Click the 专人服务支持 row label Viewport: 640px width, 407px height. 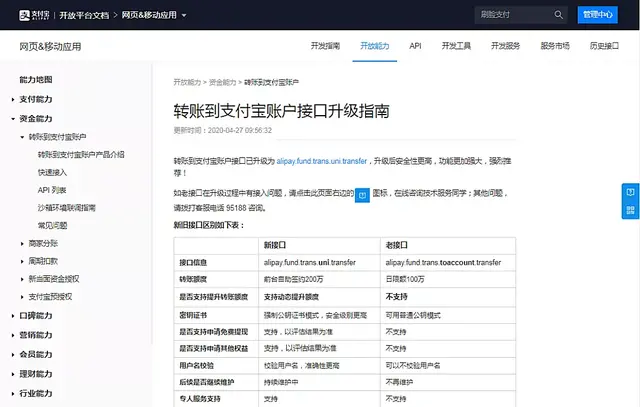coord(200,399)
